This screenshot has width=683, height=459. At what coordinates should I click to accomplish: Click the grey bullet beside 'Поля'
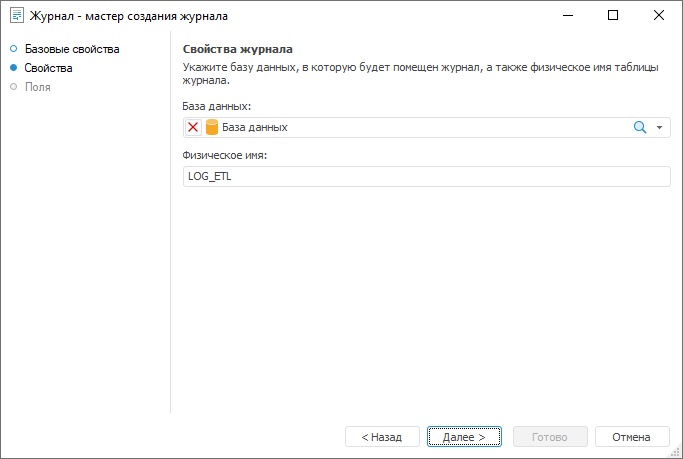pyautogui.click(x=13, y=87)
